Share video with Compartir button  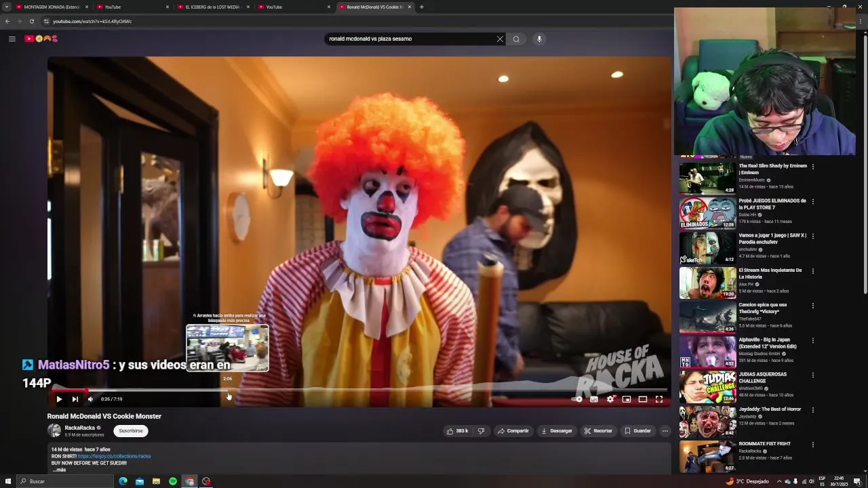tap(513, 431)
